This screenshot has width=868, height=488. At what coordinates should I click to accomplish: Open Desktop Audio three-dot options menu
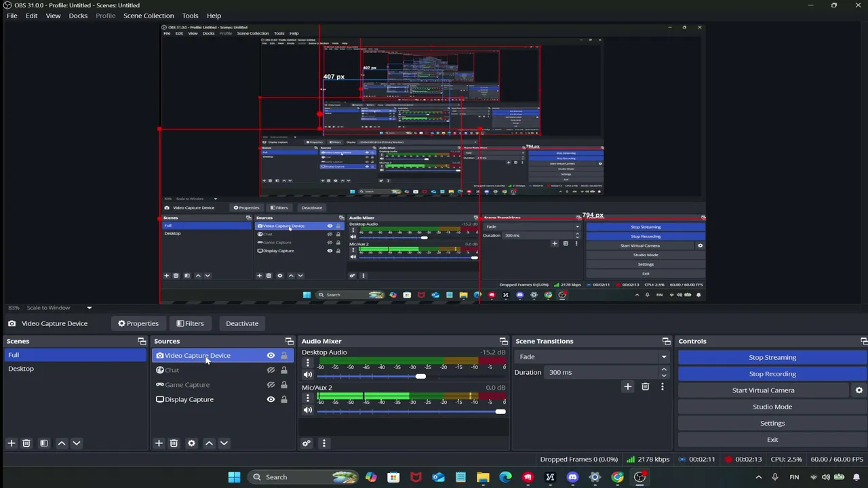coord(308,364)
